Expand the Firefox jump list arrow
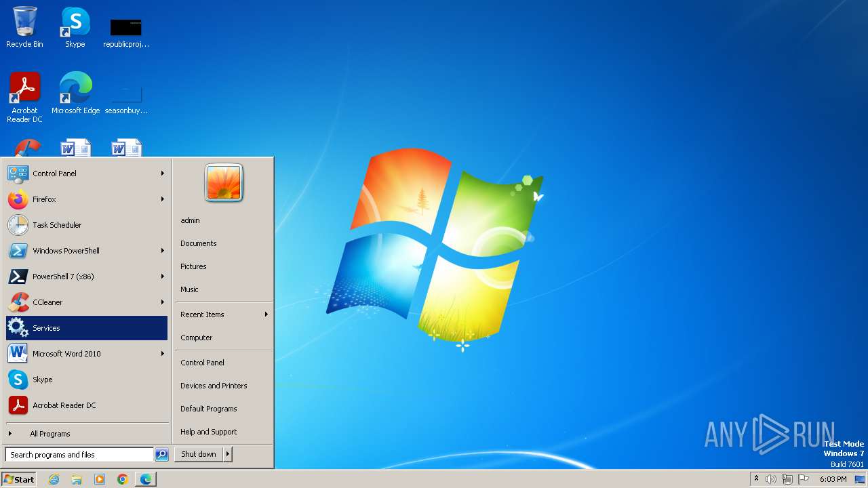The height and width of the screenshot is (488, 868). pyautogui.click(x=163, y=199)
